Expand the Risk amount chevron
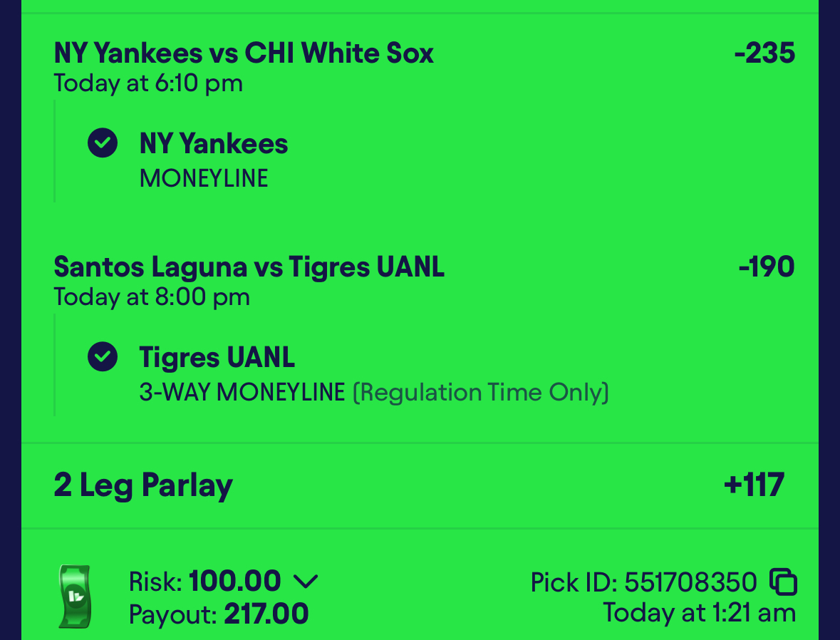Viewport: 840px width, 640px height. [306, 581]
